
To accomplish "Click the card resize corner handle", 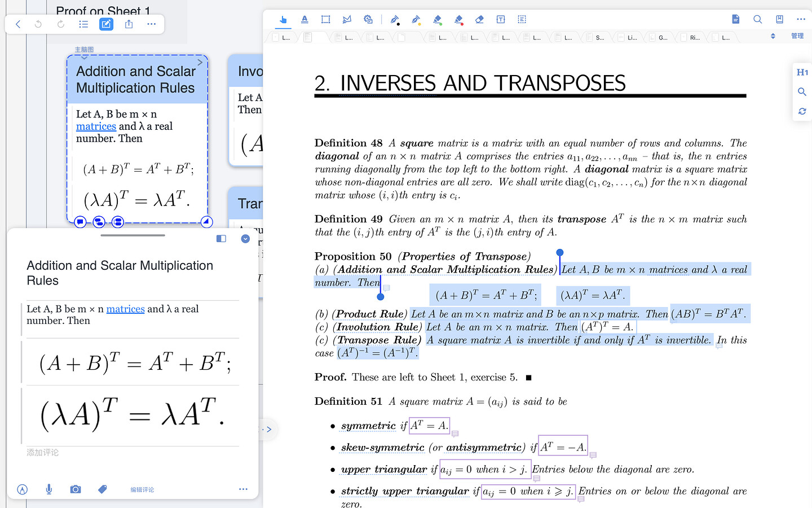I will pos(207,222).
